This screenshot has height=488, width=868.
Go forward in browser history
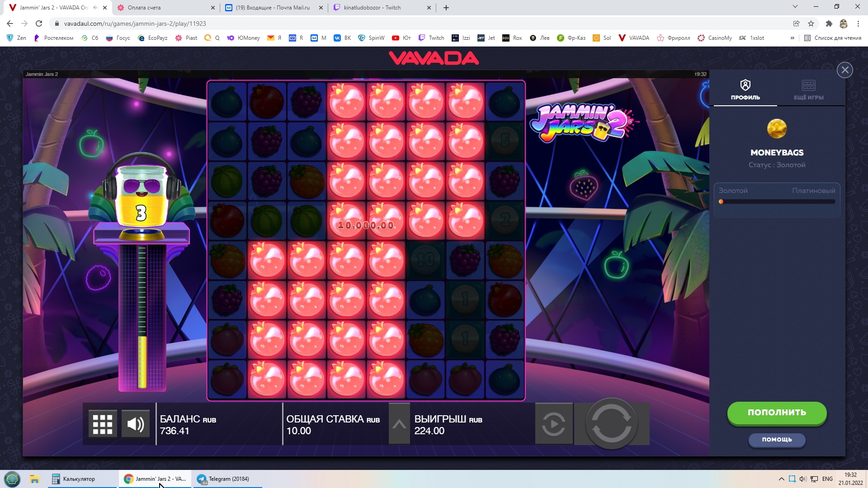tap(24, 23)
